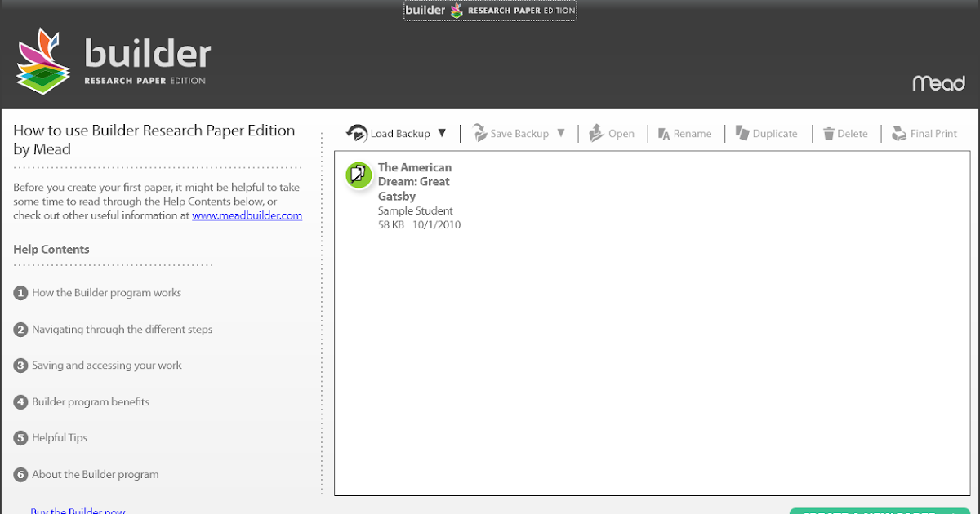Image resolution: width=980 pixels, height=514 pixels.
Task: Open help topic Saving and accessing your work
Action: click(x=107, y=366)
